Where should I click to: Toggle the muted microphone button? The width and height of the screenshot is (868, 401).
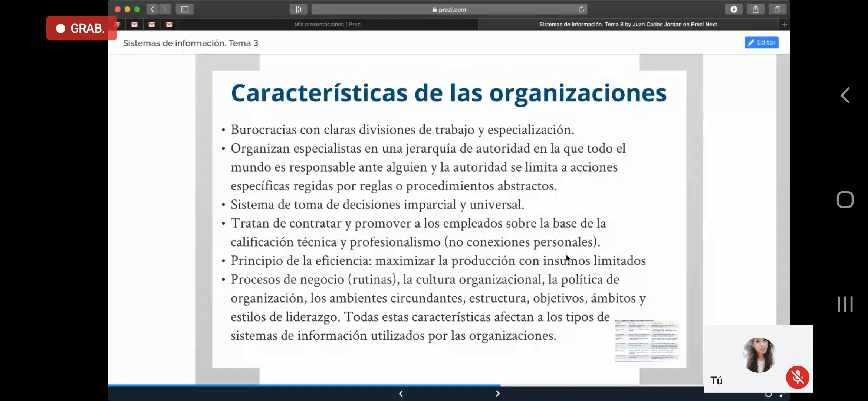[x=797, y=377]
